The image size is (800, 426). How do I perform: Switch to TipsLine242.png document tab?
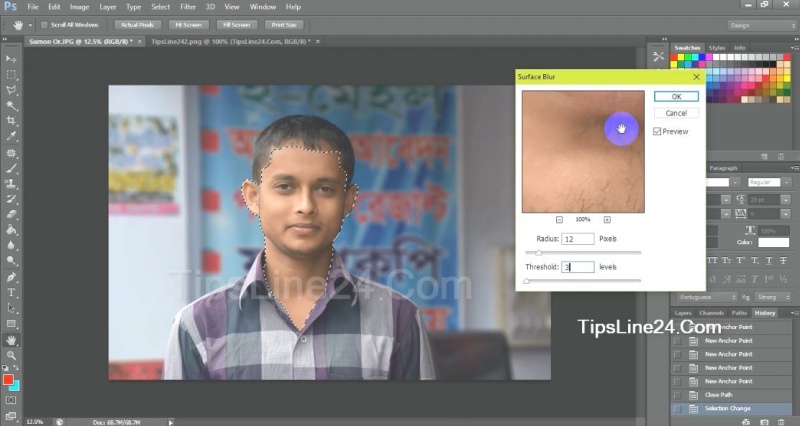coord(231,41)
